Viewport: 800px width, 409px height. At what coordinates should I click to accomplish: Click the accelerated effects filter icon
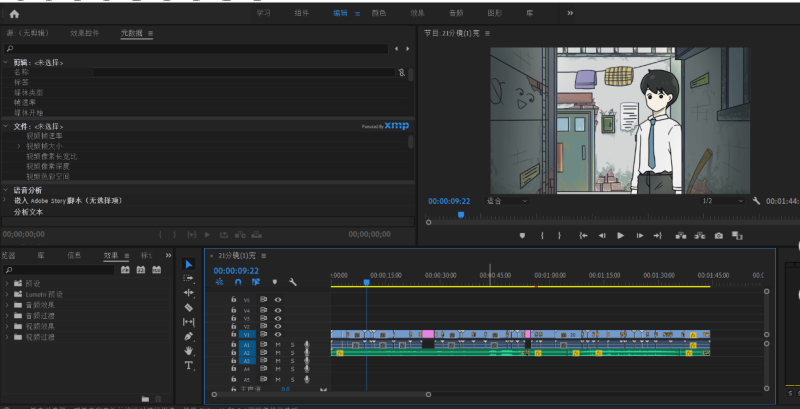pos(125,270)
